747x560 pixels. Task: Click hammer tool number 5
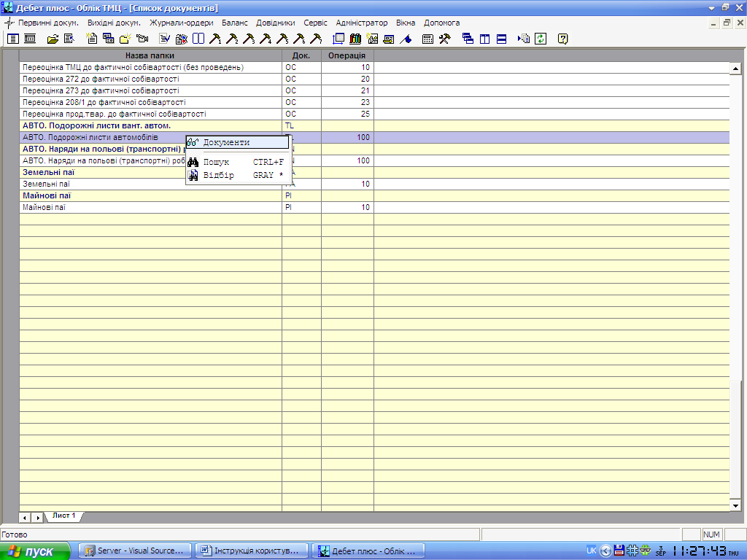click(x=282, y=39)
